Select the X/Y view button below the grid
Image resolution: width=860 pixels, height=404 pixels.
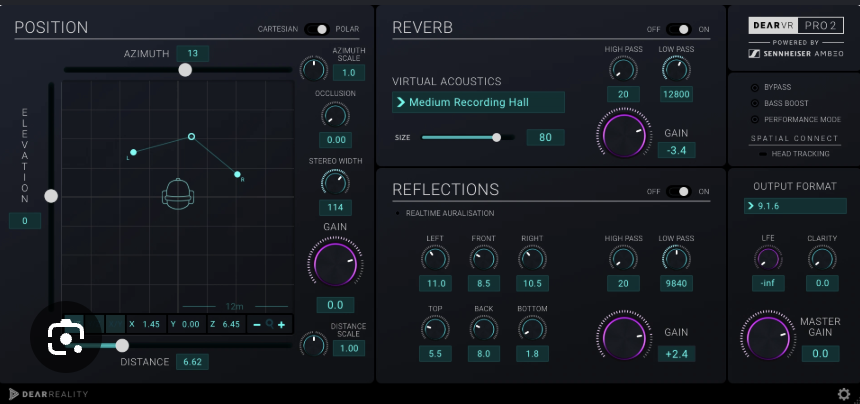[115, 325]
